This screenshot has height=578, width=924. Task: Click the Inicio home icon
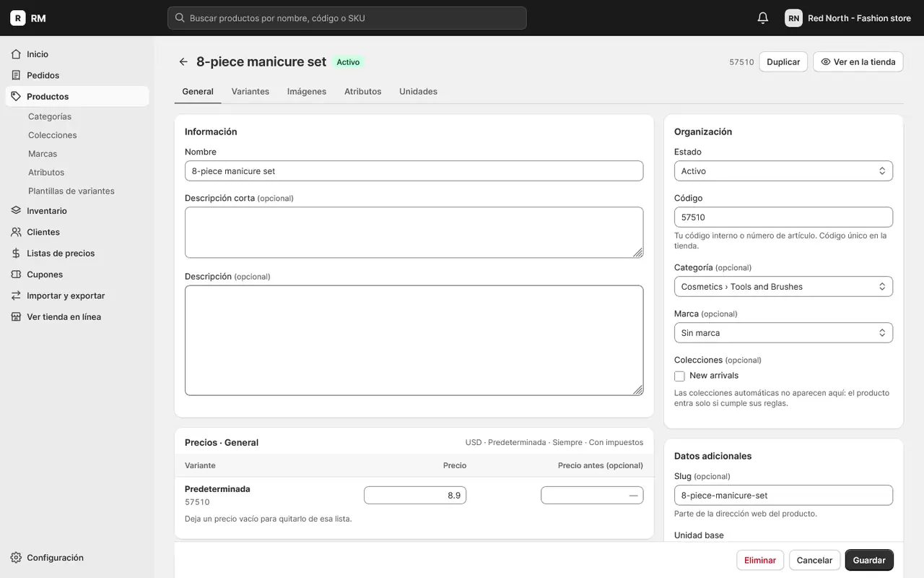tap(17, 54)
